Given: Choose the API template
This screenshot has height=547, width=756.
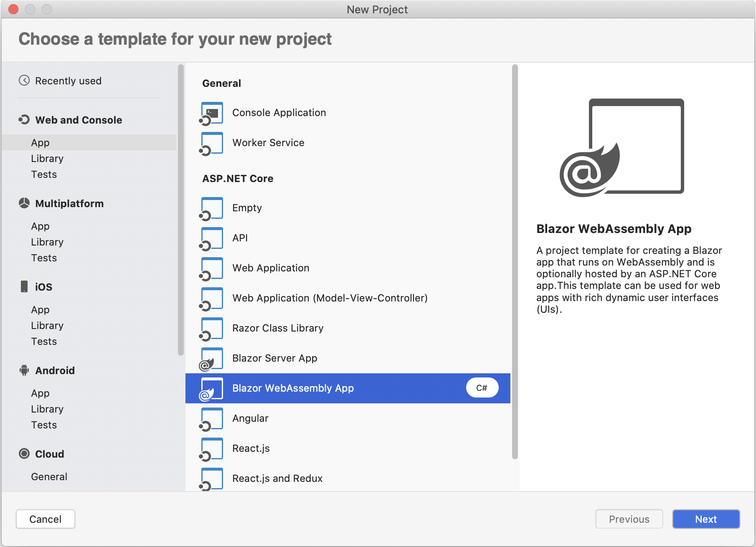Looking at the screenshot, I should tap(240, 238).
